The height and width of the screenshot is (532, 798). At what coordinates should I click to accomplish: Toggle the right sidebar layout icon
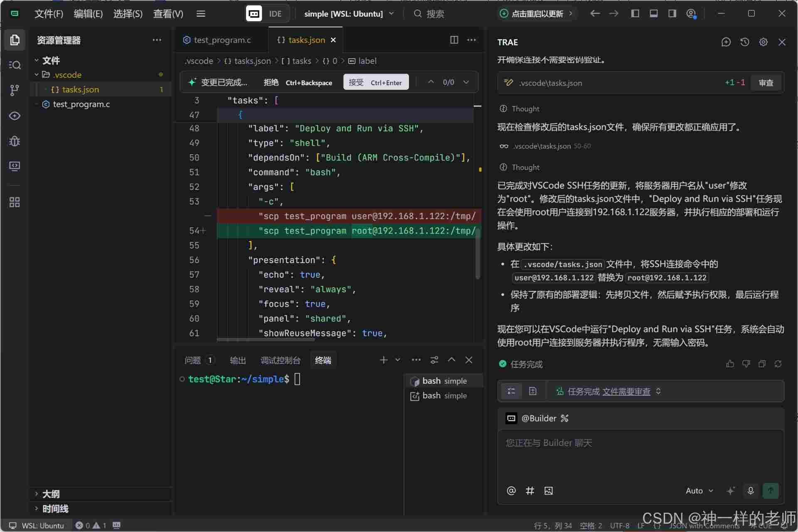tap(672, 14)
